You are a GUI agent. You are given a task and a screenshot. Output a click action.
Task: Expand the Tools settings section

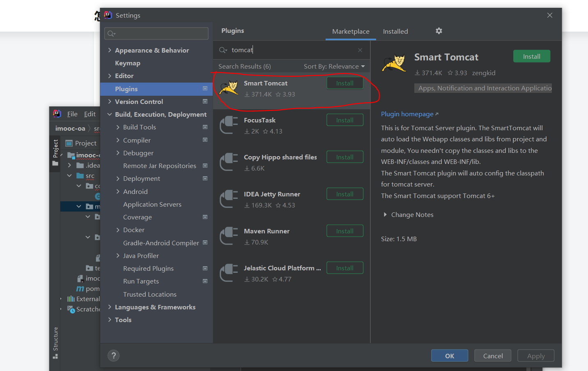pyautogui.click(x=110, y=320)
